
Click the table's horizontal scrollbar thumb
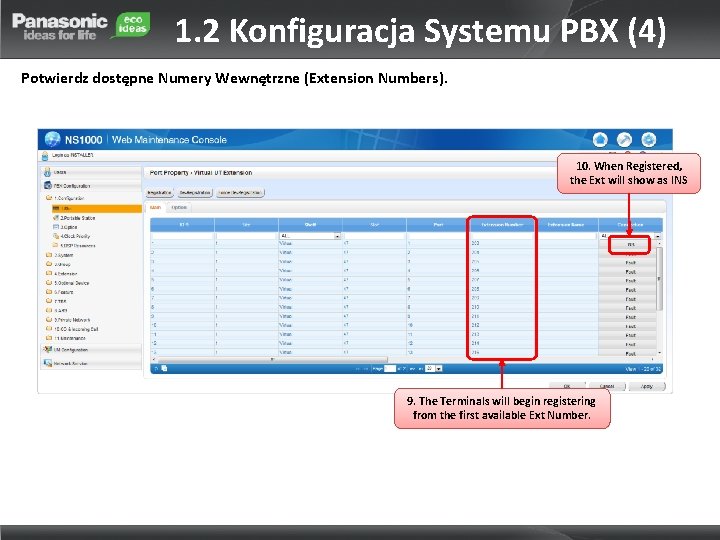[272, 360]
